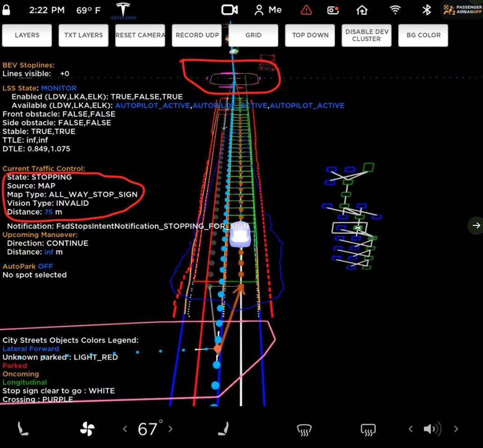Tap the 2:22 PM clock
Image resolution: width=483 pixels, height=448 pixels.
click(x=47, y=10)
